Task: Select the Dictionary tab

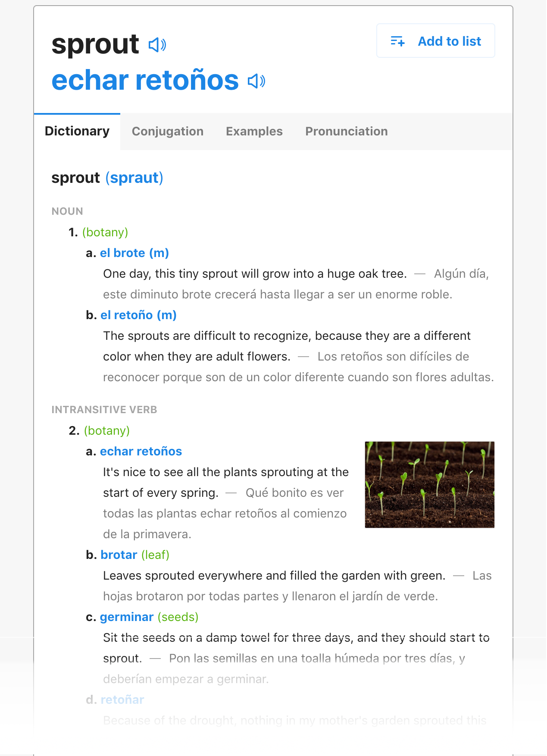Action: (77, 131)
